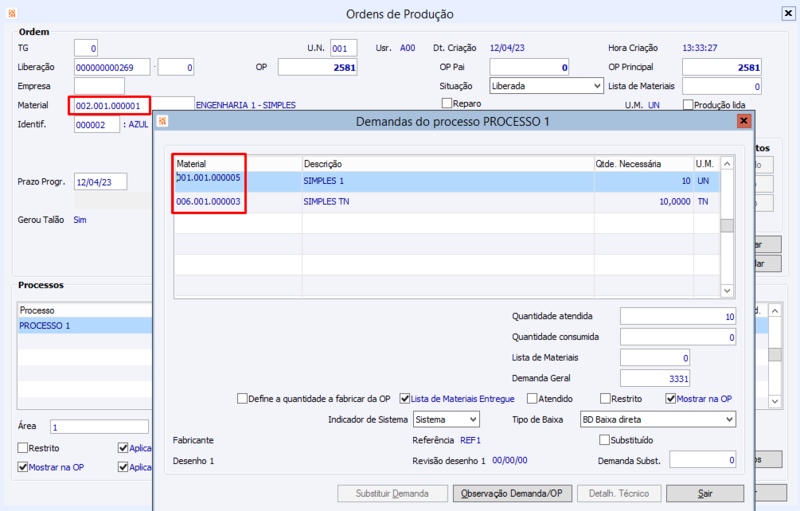Click the ENGENHARIA 1 - SIMPLES description text
This screenshot has height=511, width=800.
246,105
